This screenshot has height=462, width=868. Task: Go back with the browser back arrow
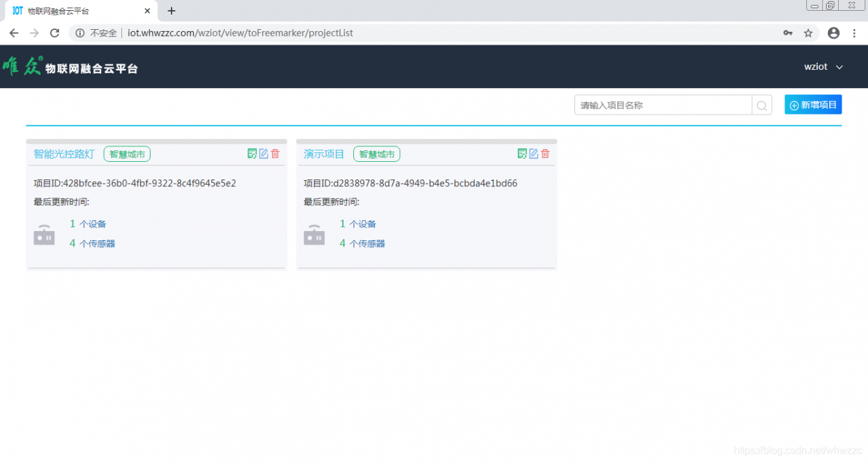14,33
